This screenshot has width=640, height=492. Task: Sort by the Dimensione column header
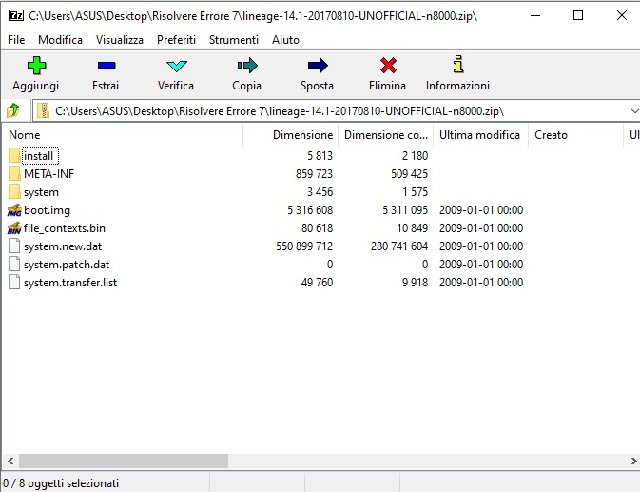coord(291,135)
